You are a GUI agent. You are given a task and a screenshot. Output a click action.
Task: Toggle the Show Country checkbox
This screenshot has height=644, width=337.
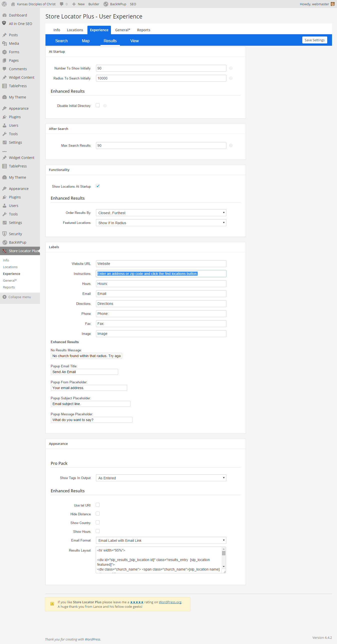coord(98,523)
